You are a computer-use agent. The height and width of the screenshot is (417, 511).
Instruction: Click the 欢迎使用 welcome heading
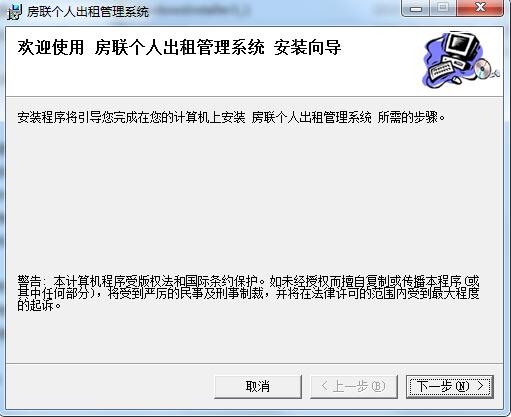pyautogui.click(x=51, y=47)
